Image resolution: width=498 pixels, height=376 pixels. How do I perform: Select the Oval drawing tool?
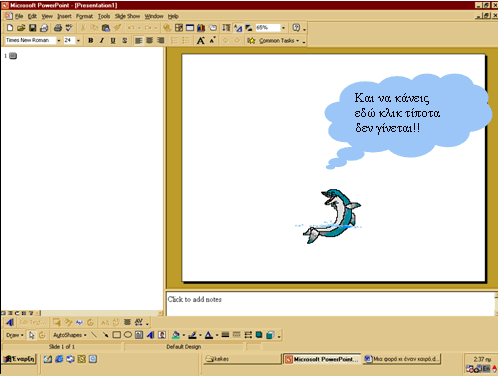[128, 335]
